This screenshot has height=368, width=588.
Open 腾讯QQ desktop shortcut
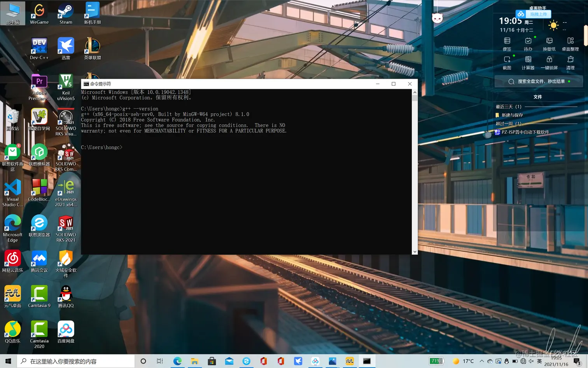coord(66,297)
